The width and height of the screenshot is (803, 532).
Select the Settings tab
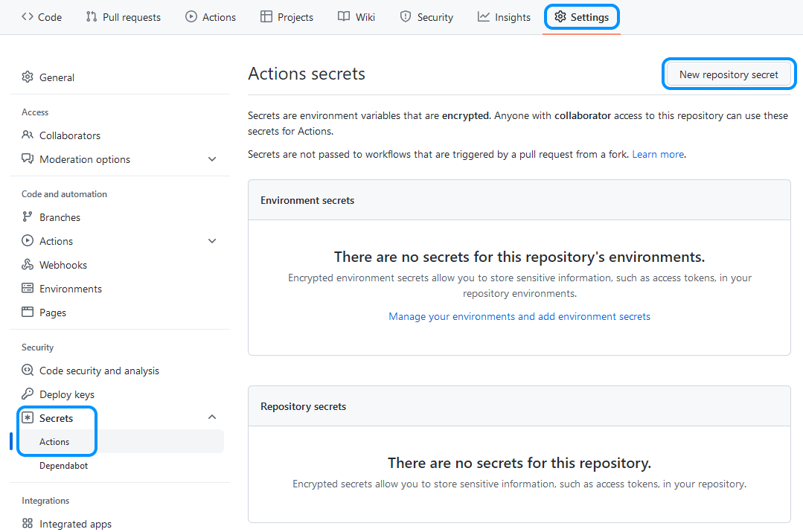tap(582, 17)
